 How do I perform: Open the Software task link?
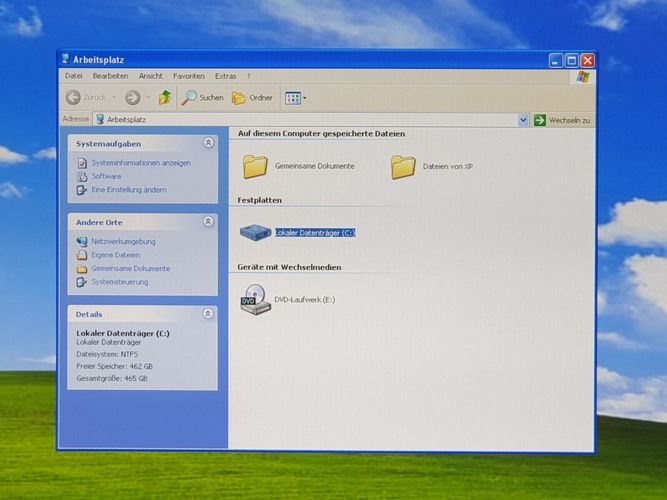click(x=106, y=176)
